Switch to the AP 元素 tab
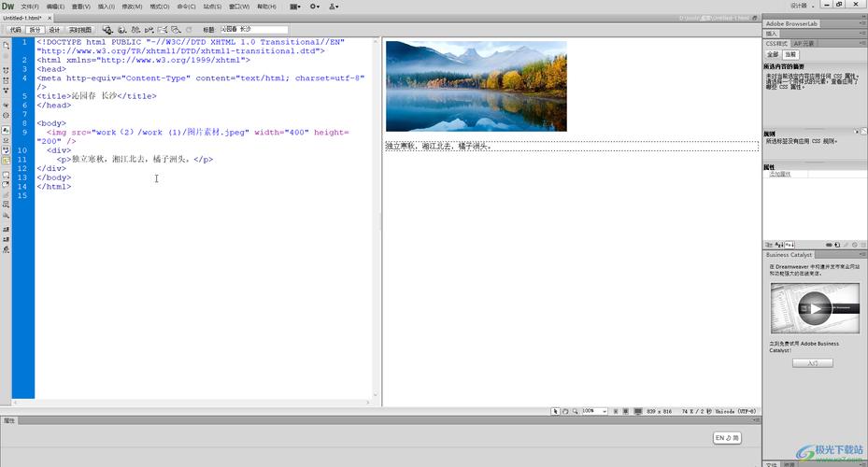This screenshot has width=868, height=467. coord(804,44)
